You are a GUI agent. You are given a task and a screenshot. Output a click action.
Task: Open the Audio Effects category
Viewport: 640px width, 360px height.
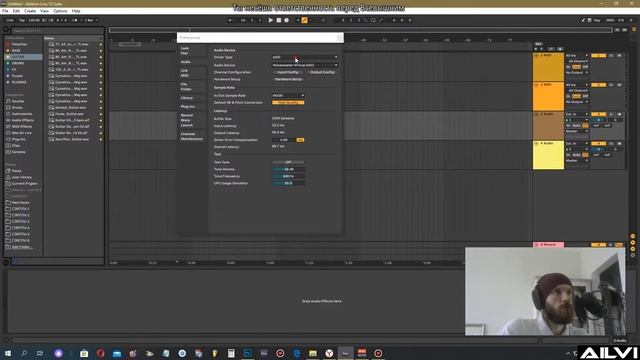23,120
